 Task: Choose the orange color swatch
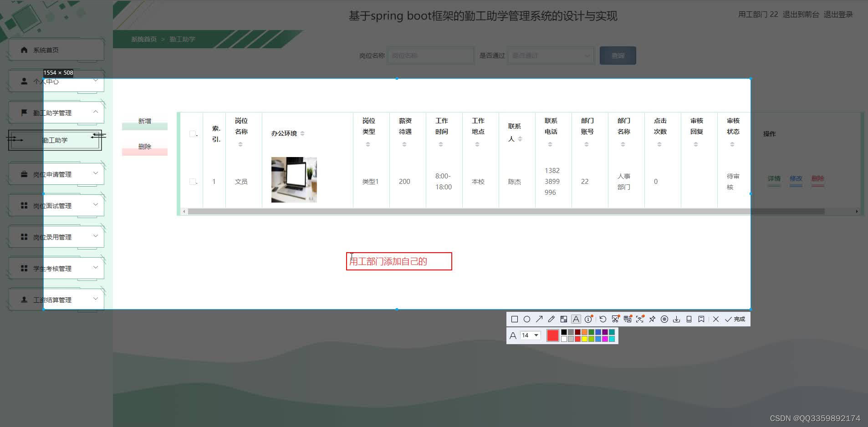pyautogui.click(x=585, y=332)
